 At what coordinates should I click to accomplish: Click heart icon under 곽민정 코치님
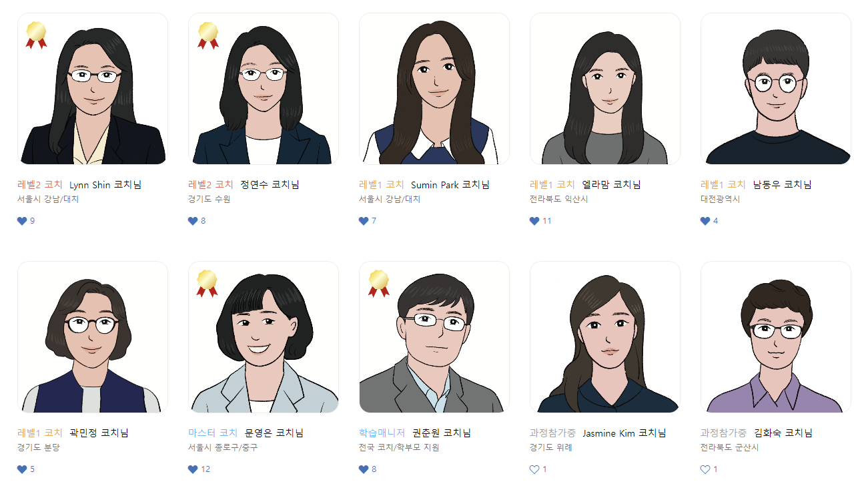22,469
